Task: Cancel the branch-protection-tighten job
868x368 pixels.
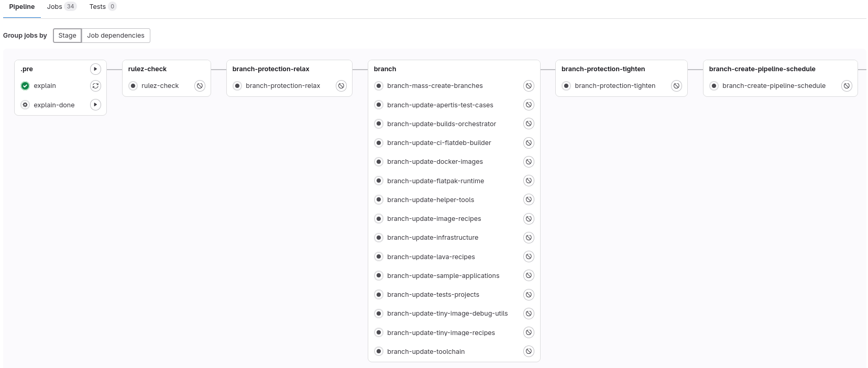Action: tap(676, 86)
